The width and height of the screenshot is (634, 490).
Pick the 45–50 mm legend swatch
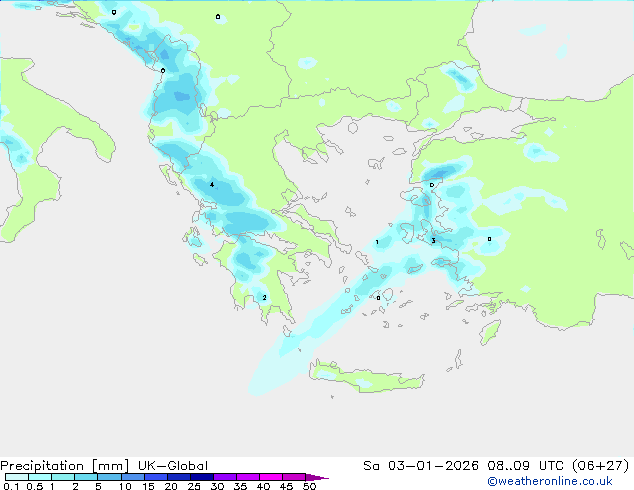pos(294,477)
